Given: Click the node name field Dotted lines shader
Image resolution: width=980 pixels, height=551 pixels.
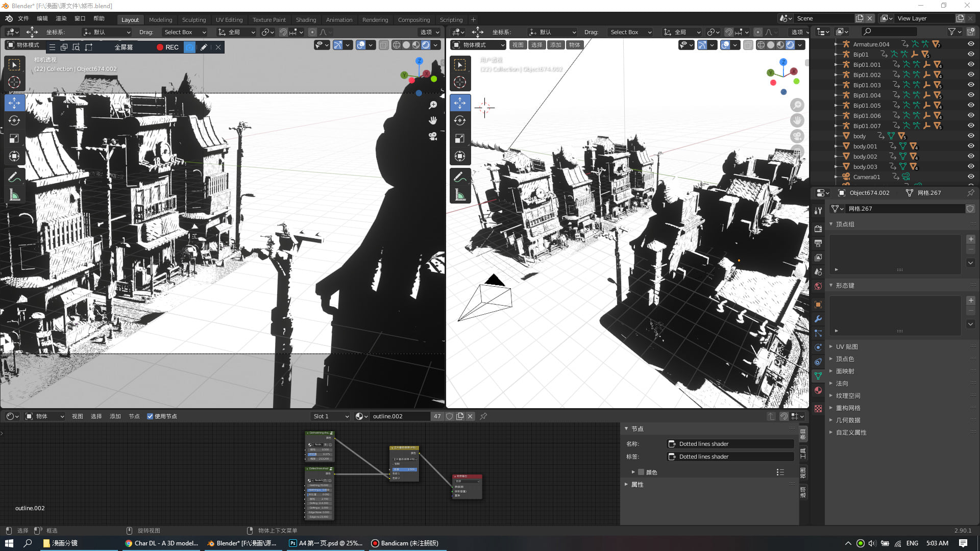Looking at the screenshot, I should tap(731, 444).
